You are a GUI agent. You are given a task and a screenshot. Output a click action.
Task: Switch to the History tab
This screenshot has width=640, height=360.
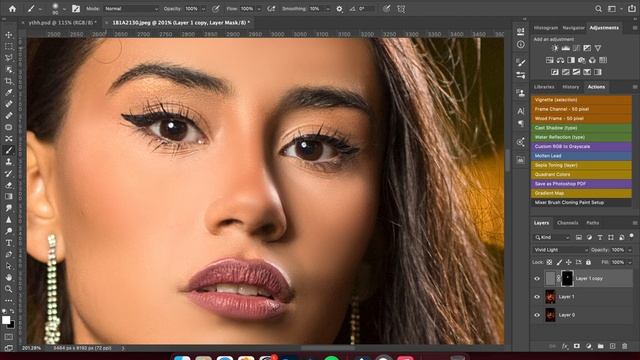point(571,87)
